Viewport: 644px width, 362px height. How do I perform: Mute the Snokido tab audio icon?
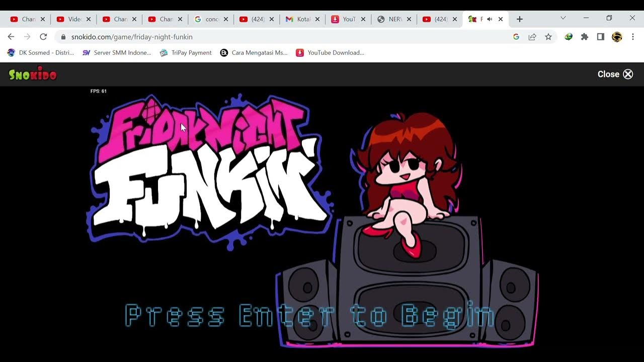tap(490, 19)
